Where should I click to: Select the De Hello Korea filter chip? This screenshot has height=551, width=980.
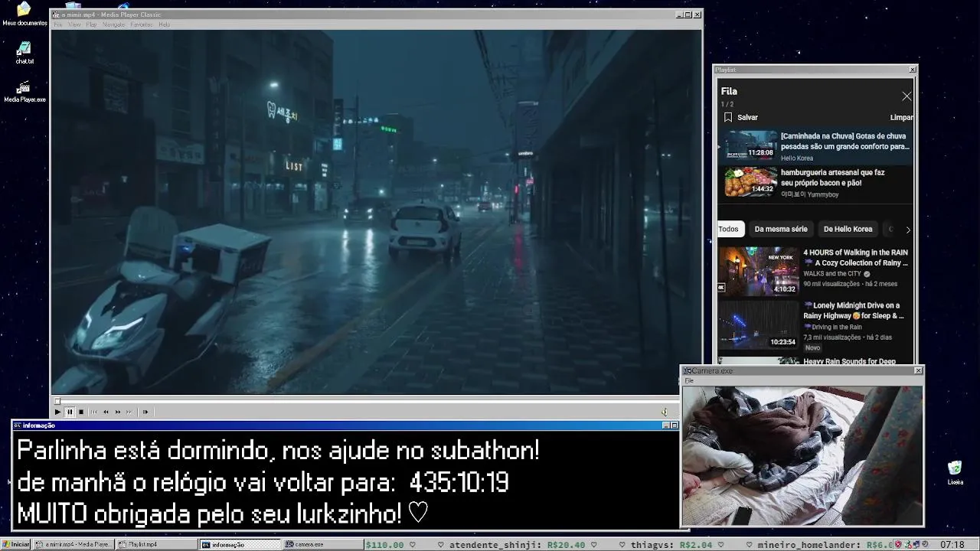(848, 229)
